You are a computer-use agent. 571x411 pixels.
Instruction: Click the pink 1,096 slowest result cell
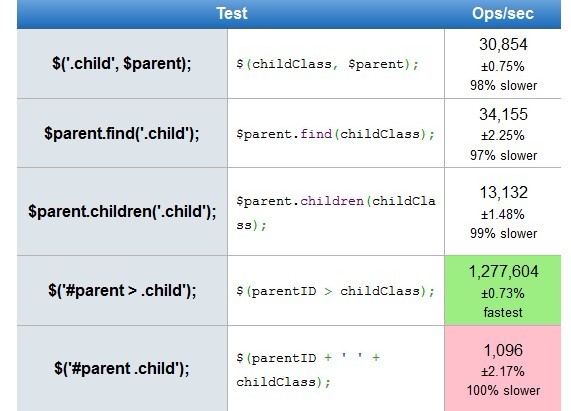pyautogui.click(x=503, y=368)
